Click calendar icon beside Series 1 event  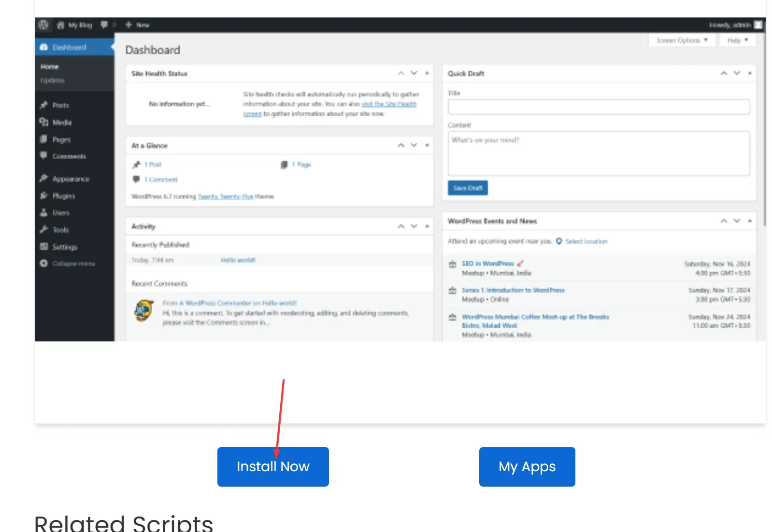(x=453, y=291)
